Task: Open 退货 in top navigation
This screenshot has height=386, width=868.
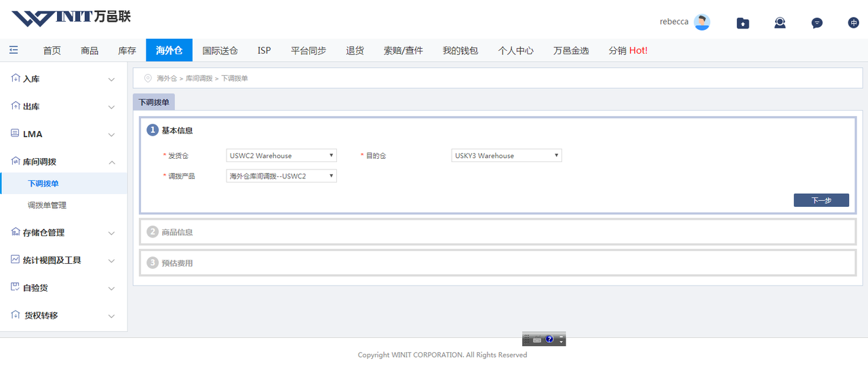Action: (x=355, y=50)
